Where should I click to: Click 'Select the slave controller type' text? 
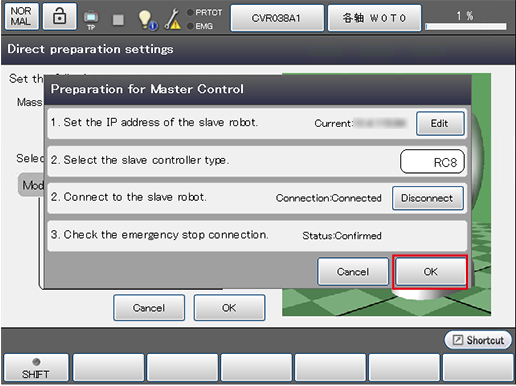coord(146,160)
